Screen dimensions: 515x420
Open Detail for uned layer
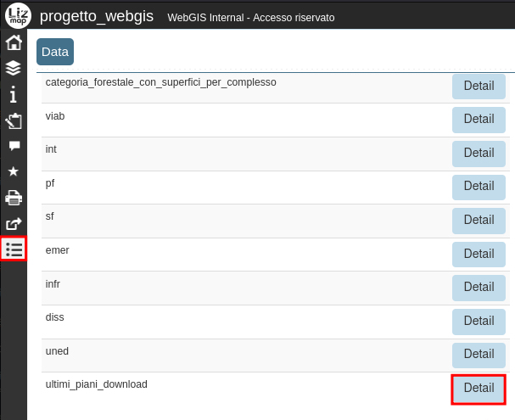point(479,355)
